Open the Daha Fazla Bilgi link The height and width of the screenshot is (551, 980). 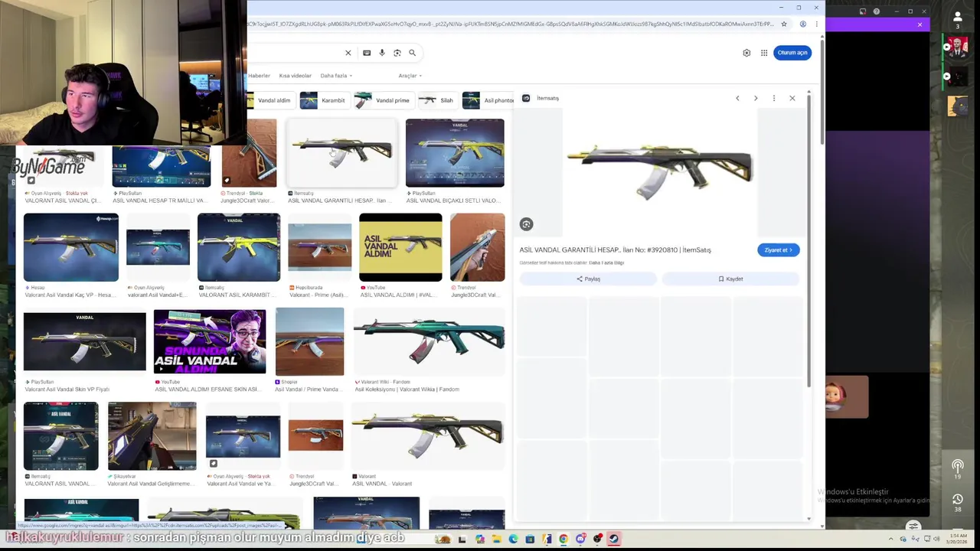coord(606,262)
